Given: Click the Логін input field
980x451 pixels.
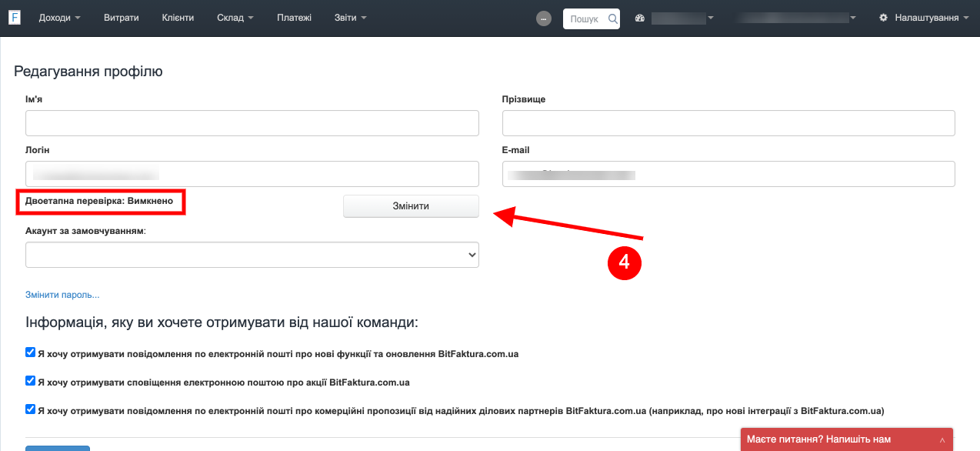Looking at the screenshot, I should point(252,174).
